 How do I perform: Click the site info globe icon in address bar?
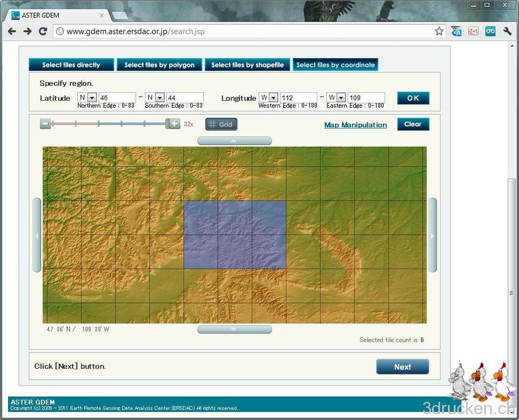click(59, 32)
